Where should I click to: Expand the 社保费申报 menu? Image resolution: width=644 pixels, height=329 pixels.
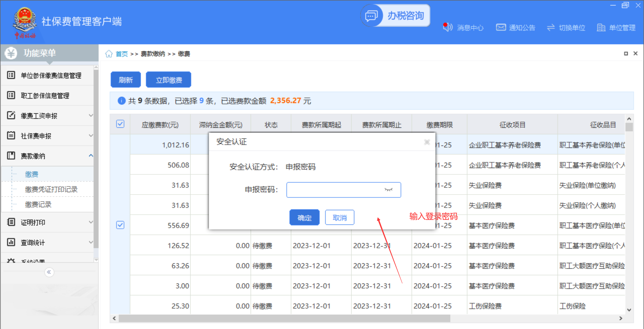tap(91, 135)
